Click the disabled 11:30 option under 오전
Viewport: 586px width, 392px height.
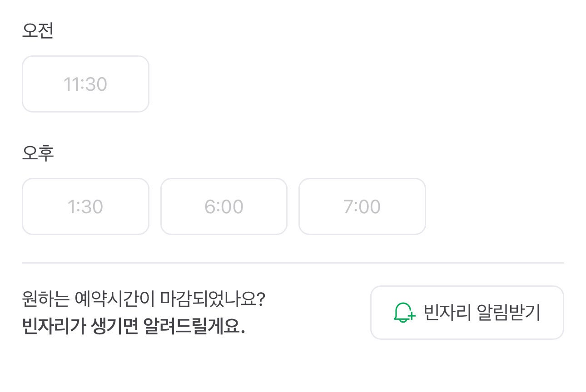pos(85,84)
